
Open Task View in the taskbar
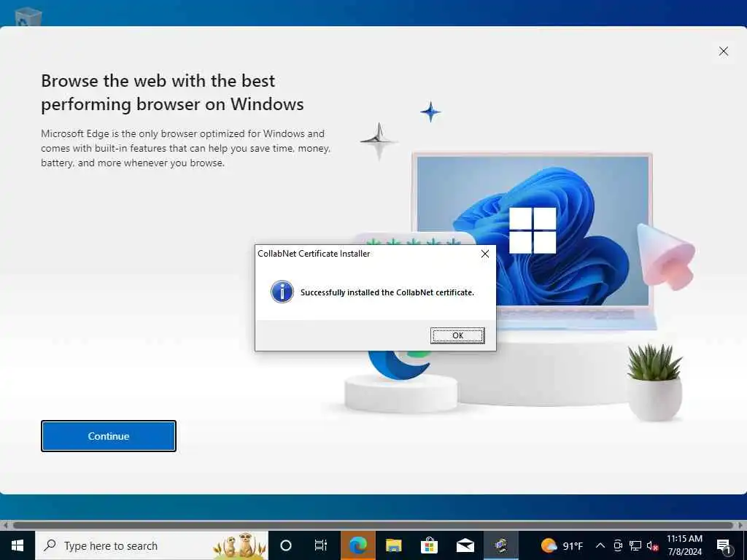click(x=321, y=545)
